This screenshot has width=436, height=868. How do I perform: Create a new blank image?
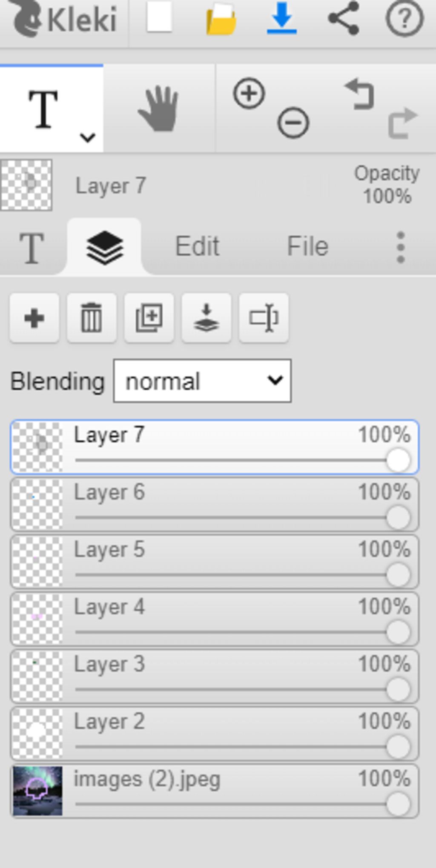click(x=159, y=17)
